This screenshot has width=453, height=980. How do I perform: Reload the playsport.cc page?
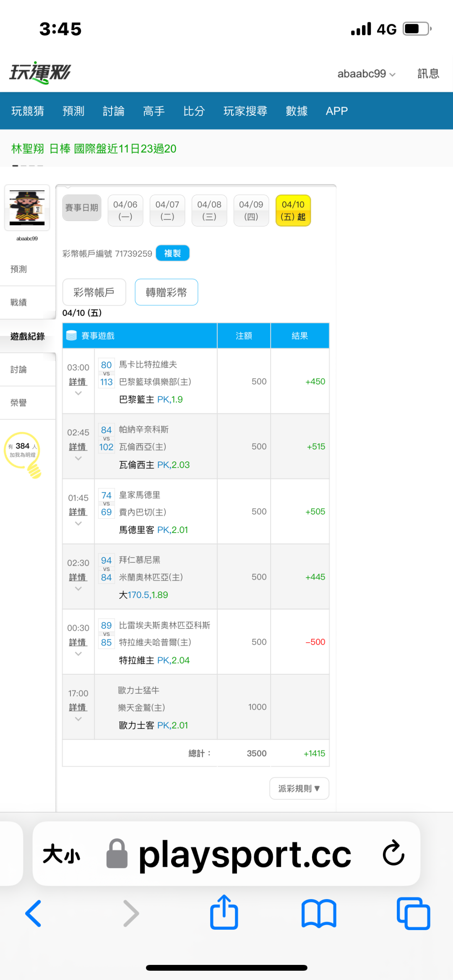pos(393,853)
